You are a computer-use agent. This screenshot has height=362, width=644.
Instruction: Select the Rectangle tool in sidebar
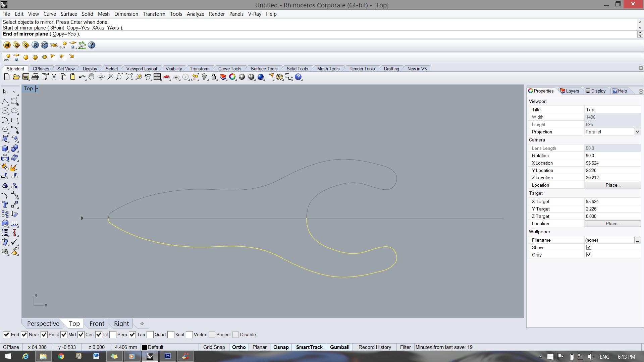click(x=14, y=120)
